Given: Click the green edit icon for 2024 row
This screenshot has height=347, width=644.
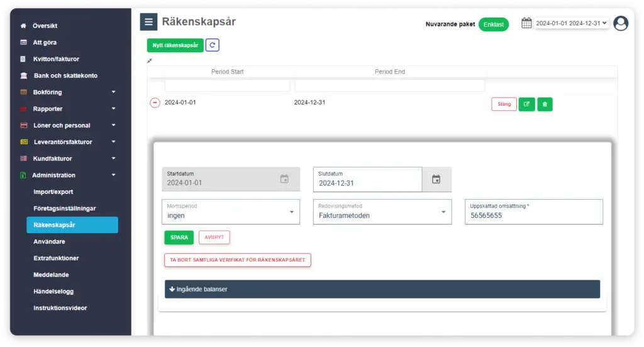Looking at the screenshot, I should coord(526,104).
